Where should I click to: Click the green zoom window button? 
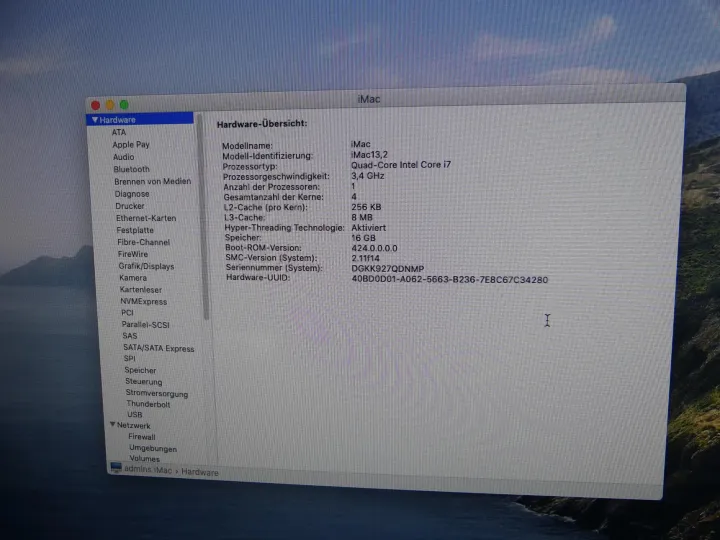point(124,105)
